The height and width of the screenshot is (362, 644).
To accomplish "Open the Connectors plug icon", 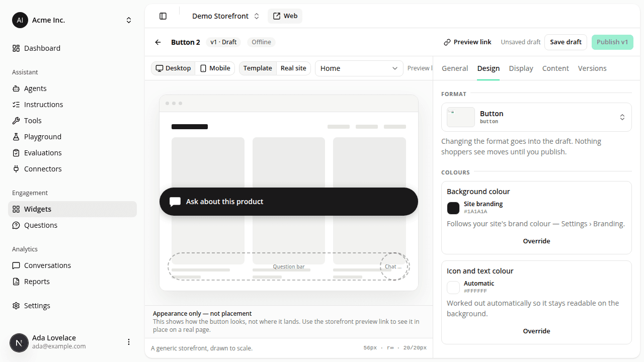I will tap(16, 169).
